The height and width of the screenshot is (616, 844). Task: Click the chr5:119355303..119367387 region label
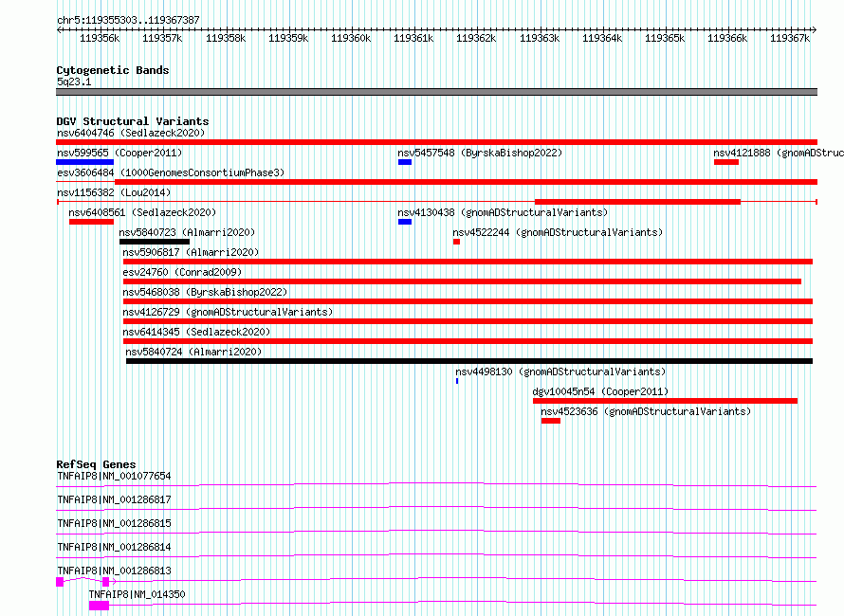click(x=128, y=20)
